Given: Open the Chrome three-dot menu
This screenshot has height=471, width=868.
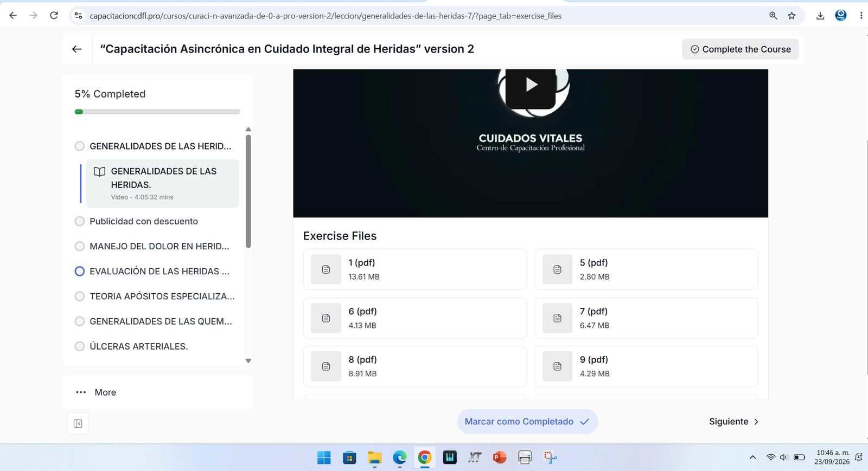Looking at the screenshot, I should [861, 16].
